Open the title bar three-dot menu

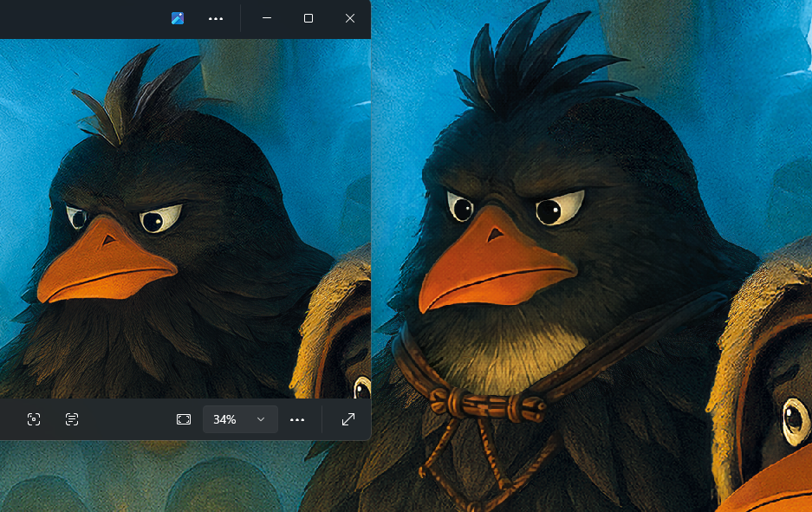pos(216,19)
